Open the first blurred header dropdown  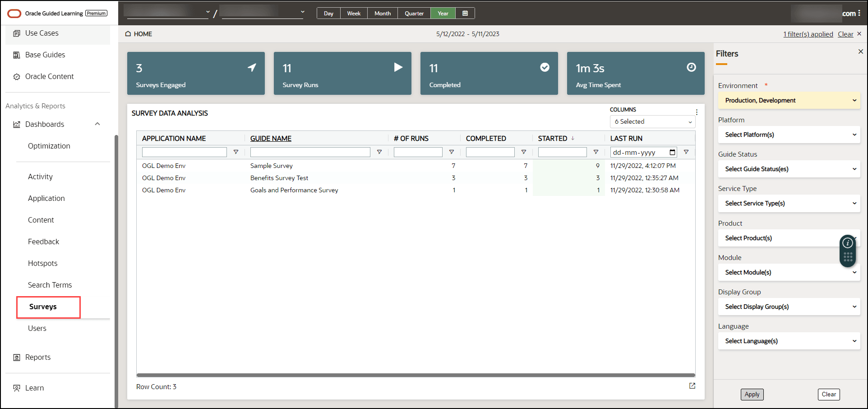tap(167, 12)
